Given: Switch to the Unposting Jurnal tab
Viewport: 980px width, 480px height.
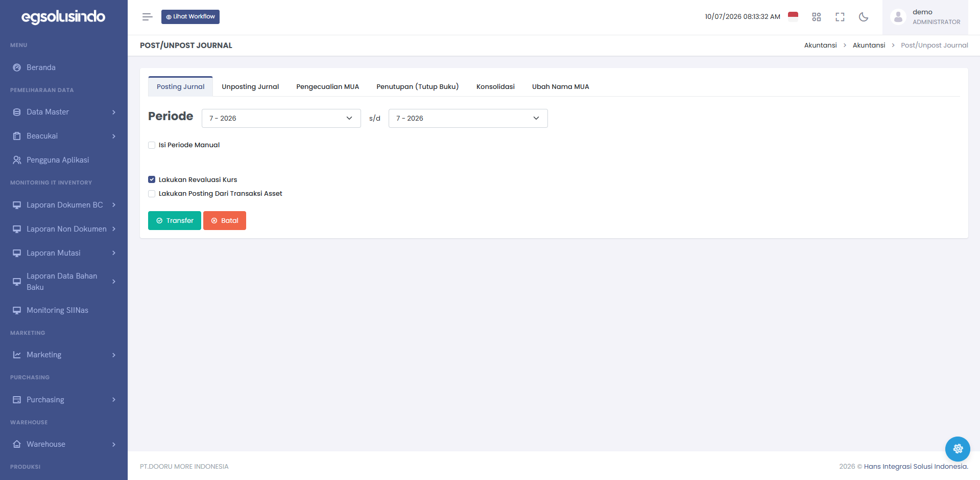Looking at the screenshot, I should tap(250, 87).
